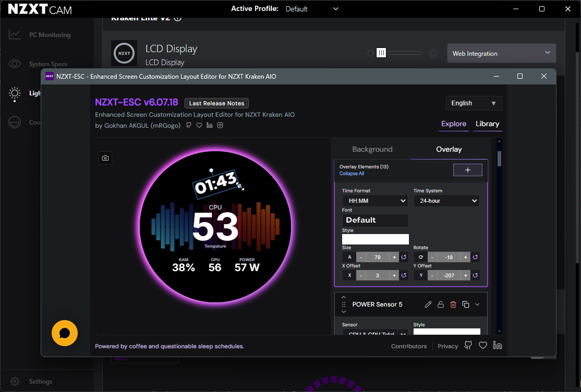Add a new overlay element with the plus button
Screen dimensions: 581x392
[468, 170]
